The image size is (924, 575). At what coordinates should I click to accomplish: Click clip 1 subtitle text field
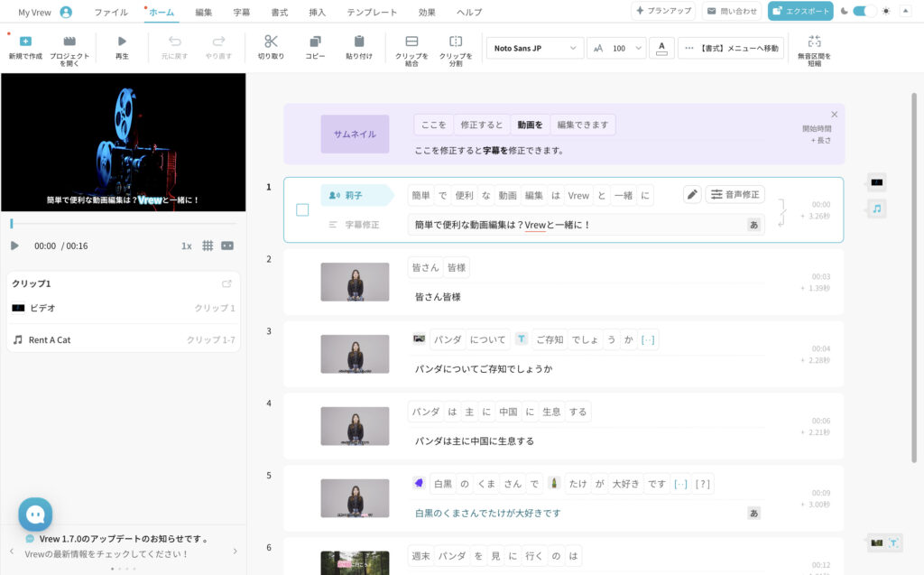(x=586, y=225)
